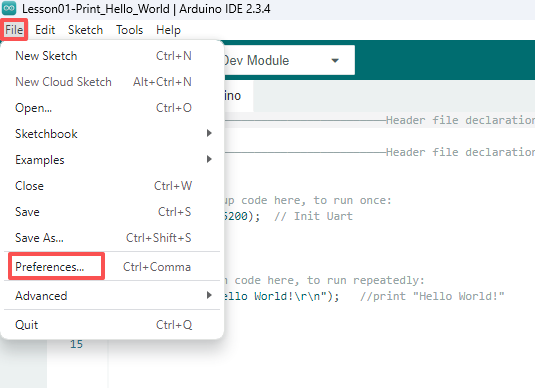Select the .ino sketch tab
This screenshot has height=388, width=535.
(x=238, y=96)
